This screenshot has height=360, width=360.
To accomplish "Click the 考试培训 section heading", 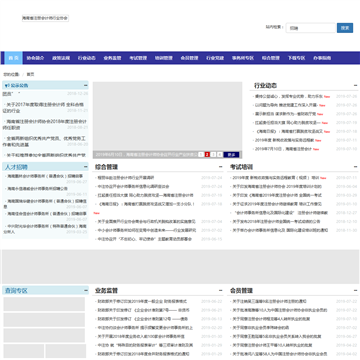I will (241, 167).
